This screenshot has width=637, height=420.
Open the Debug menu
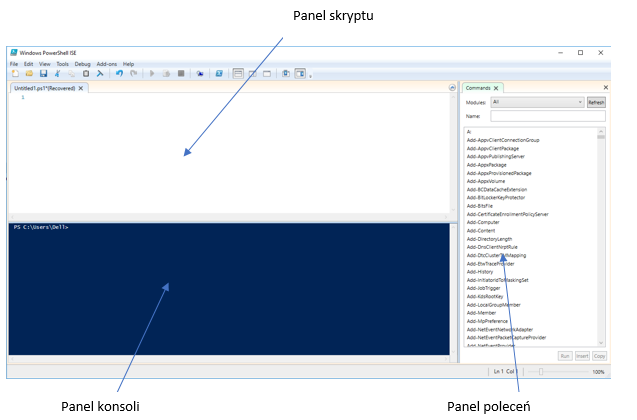pyautogui.click(x=82, y=64)
